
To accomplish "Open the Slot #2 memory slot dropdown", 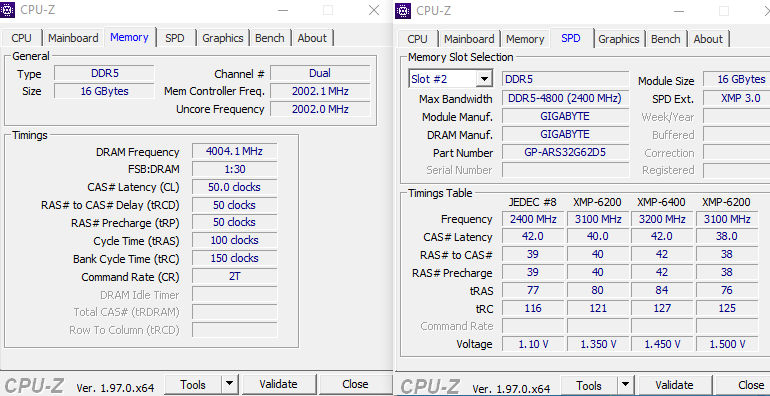I will coord(484,79).
